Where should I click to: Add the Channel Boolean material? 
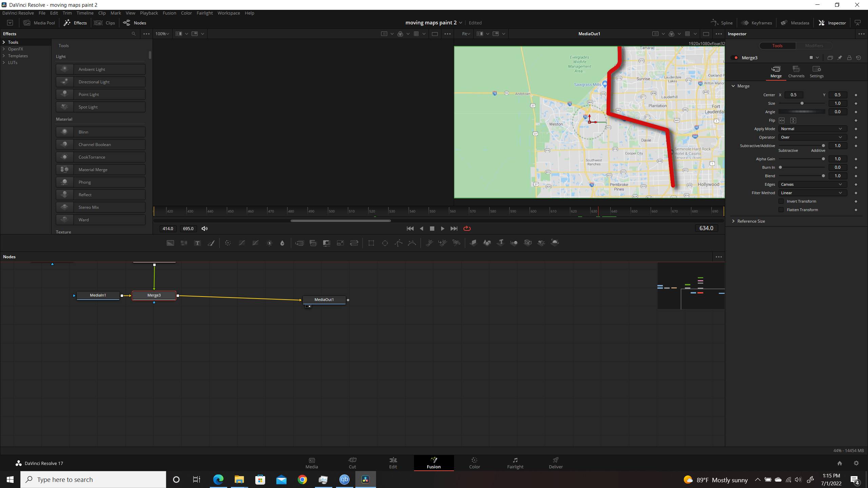tap(101, 144)
